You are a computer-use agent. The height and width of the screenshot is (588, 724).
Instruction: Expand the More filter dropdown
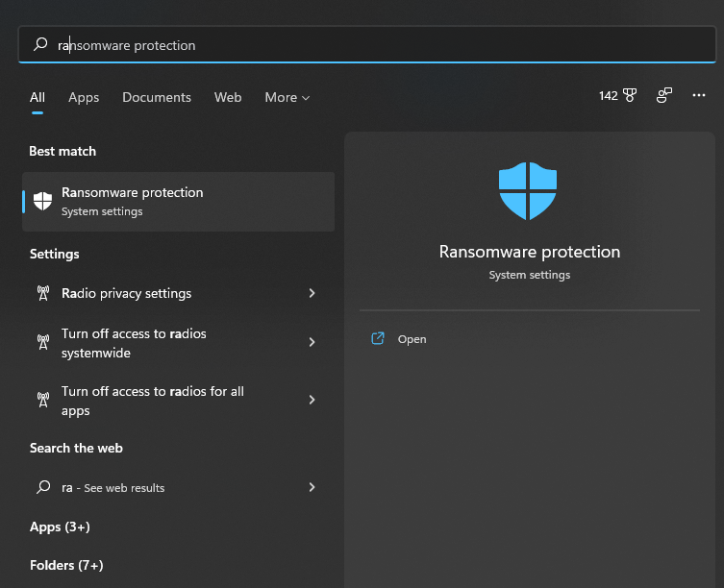(x=287, y=97)
